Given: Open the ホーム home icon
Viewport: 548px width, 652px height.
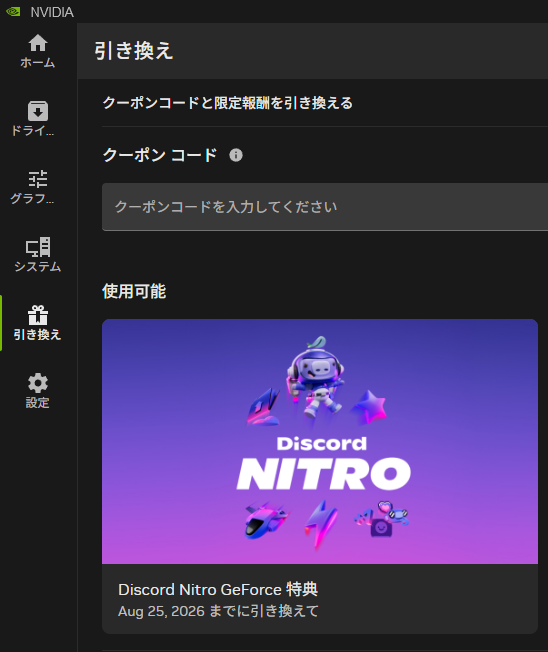Looking at the screenshot, I should (x=38, y=43).
